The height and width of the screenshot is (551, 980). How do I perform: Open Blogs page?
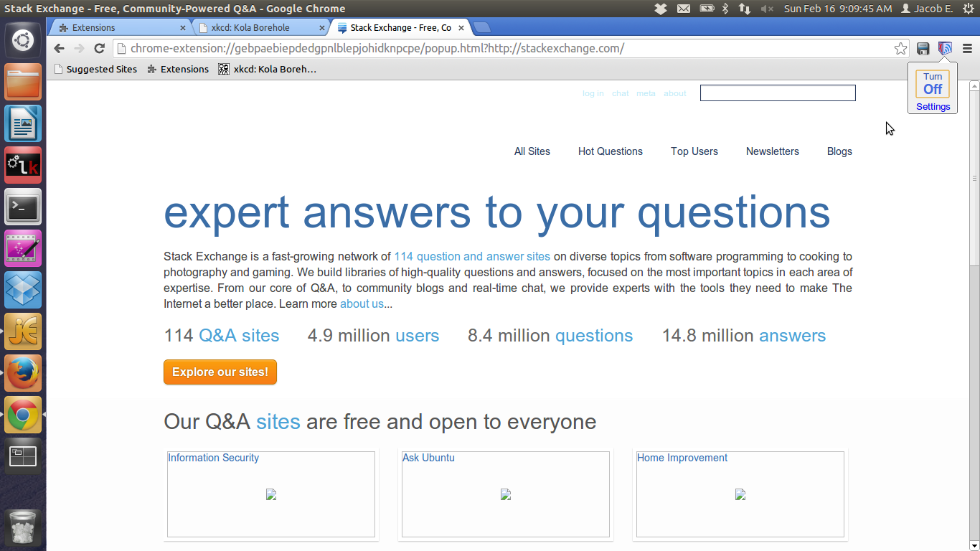839,151
